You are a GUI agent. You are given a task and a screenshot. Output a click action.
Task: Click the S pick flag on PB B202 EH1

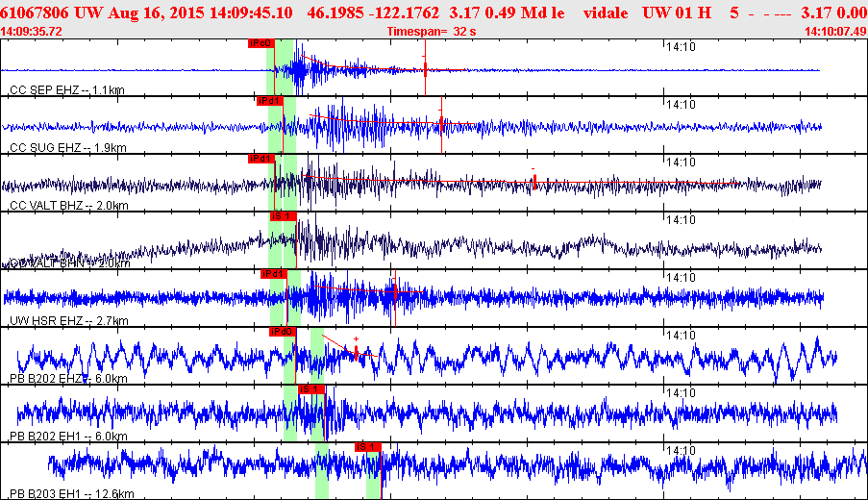[311, 389]
